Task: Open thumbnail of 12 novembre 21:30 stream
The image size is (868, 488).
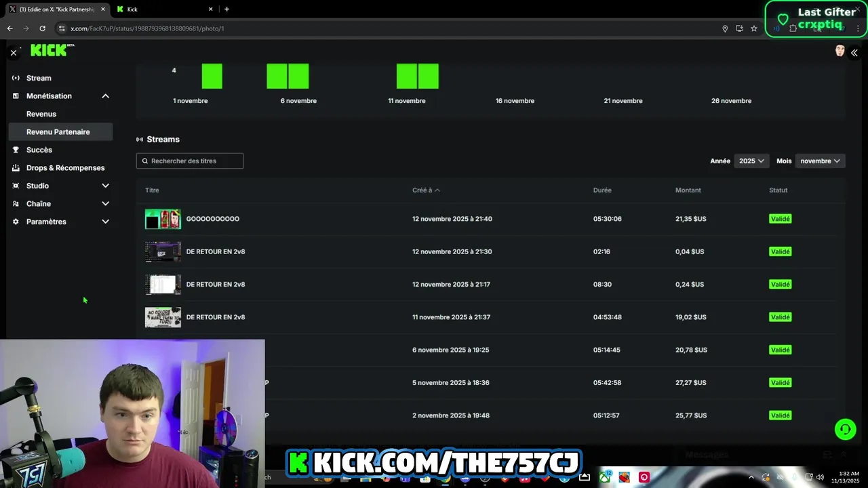Action: click(163, 251)
